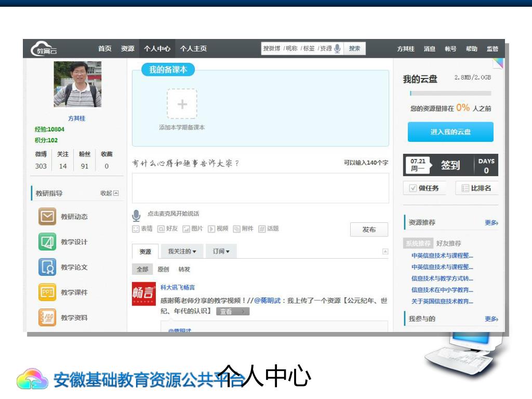532x399 pixels.
Task: Click the 教学设计 green icon
Action: pos(47,242)
